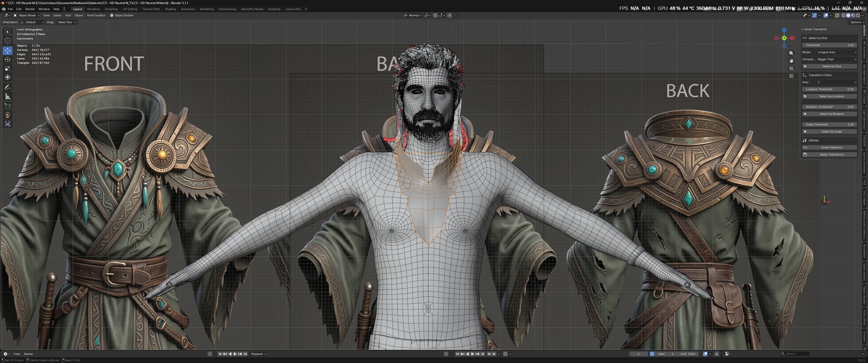Open the Longest Axis mode dropdown
The height and width of the screenshot is (363, 868).
(x=836, y=52)
